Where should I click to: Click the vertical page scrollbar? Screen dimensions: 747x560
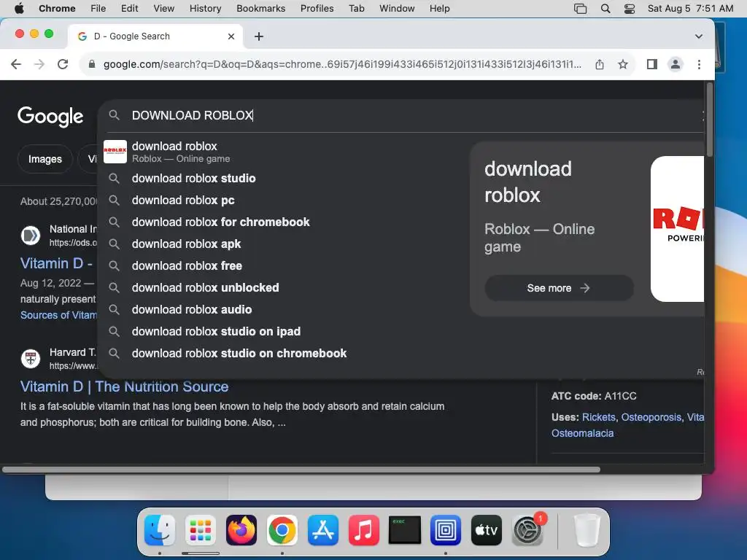709,120
